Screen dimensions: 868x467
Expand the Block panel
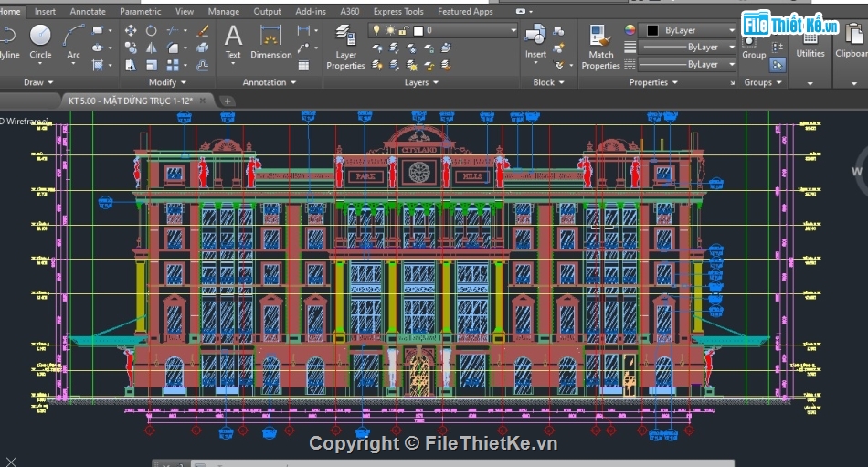[x=548, y=82]
